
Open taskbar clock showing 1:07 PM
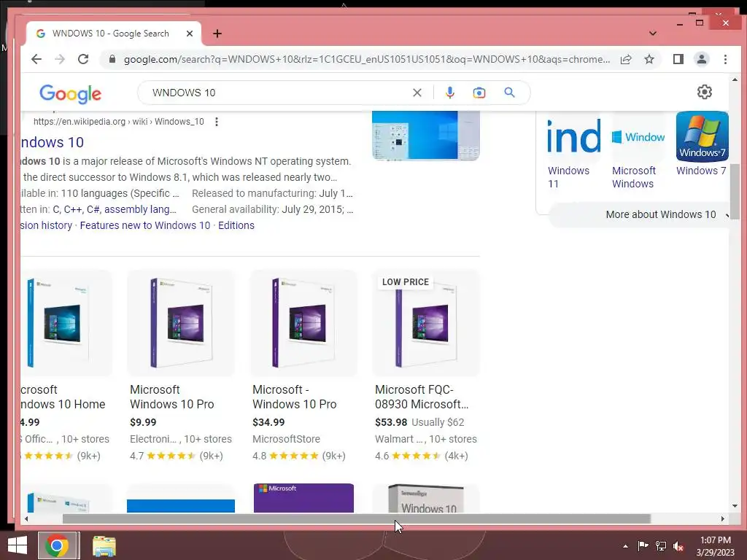pyautogui.click(x=716, y=546)
